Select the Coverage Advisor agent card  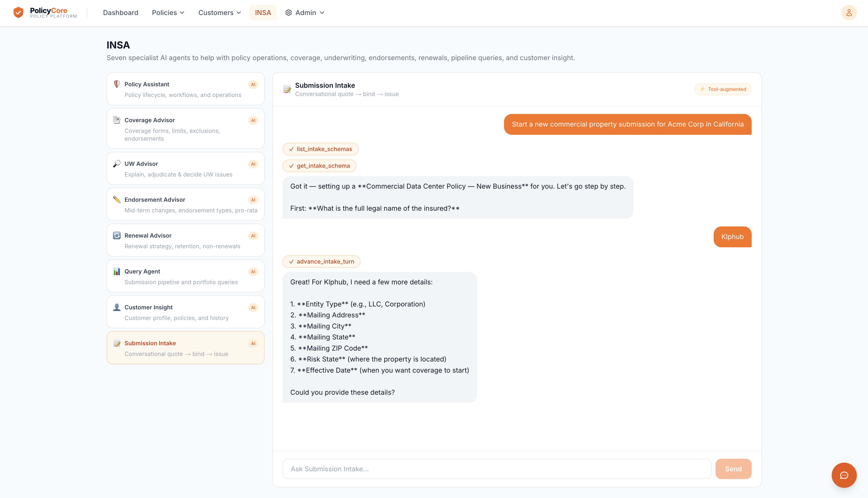tap(186, 129)
